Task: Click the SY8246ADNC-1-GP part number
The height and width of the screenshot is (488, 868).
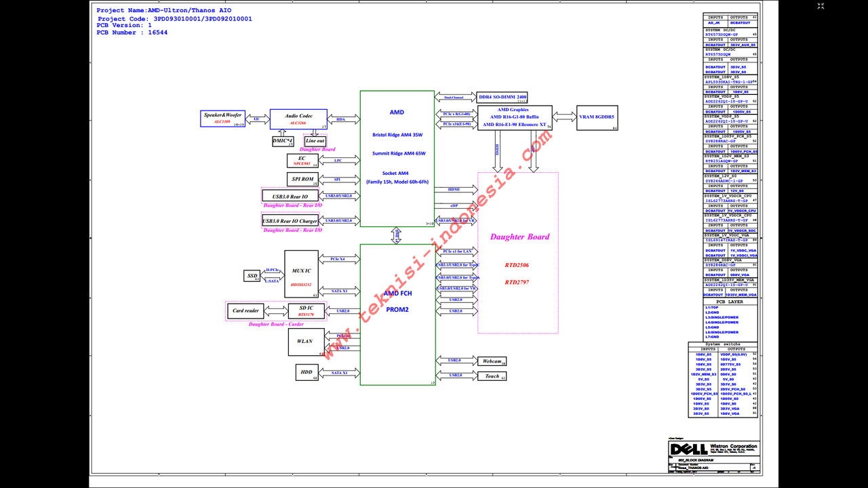Action: pos(724,180)
